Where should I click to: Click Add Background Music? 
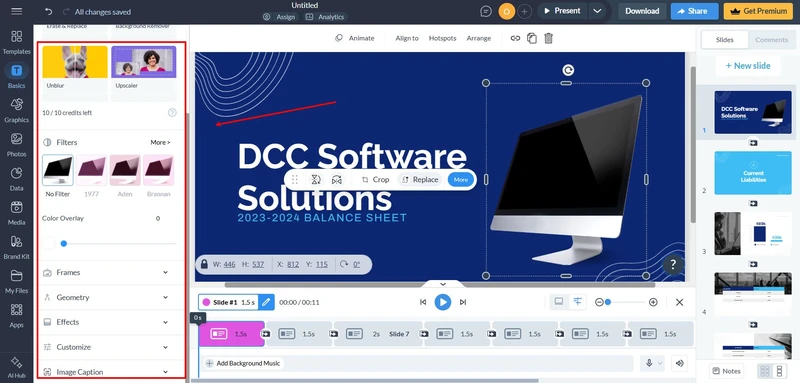(243, 363)
